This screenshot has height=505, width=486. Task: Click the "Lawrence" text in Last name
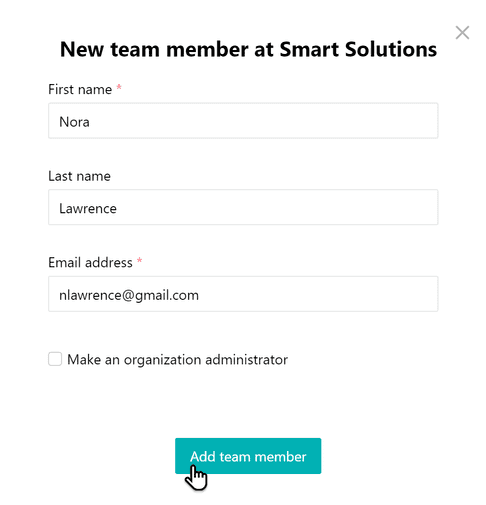click(x=88, y=209)
